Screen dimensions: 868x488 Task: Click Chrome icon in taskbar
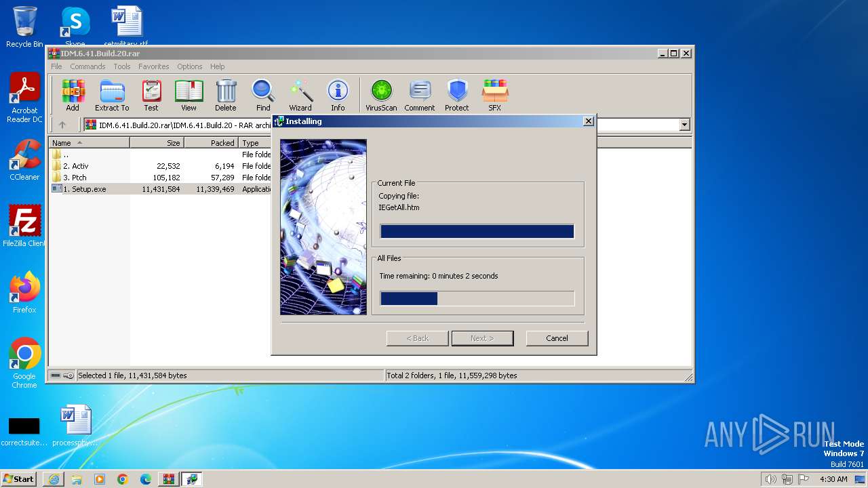pyautogui.click(x=123, y=479)
